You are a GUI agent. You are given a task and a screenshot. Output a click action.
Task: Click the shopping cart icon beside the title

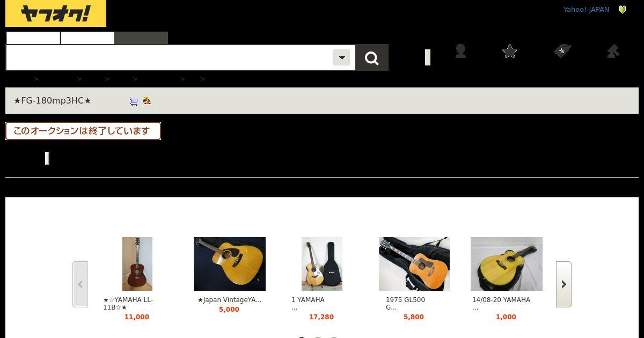[134, 101]
